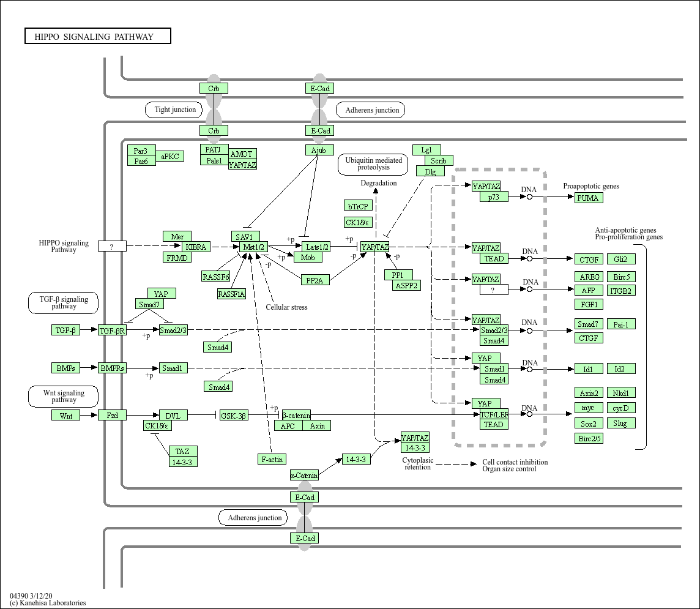Viewport: 700px width, 609px height.
Task: Open the Lats1/2 gene entry
Action: pos(316,247)
